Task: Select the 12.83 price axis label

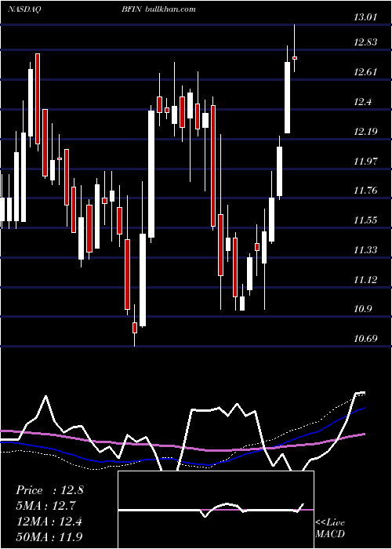Action: 365,42
